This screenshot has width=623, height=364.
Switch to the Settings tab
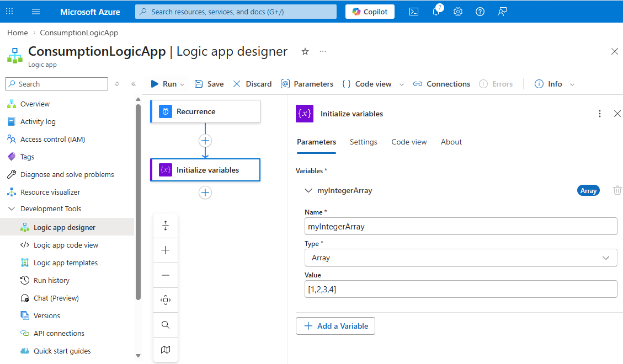point(364,142)
